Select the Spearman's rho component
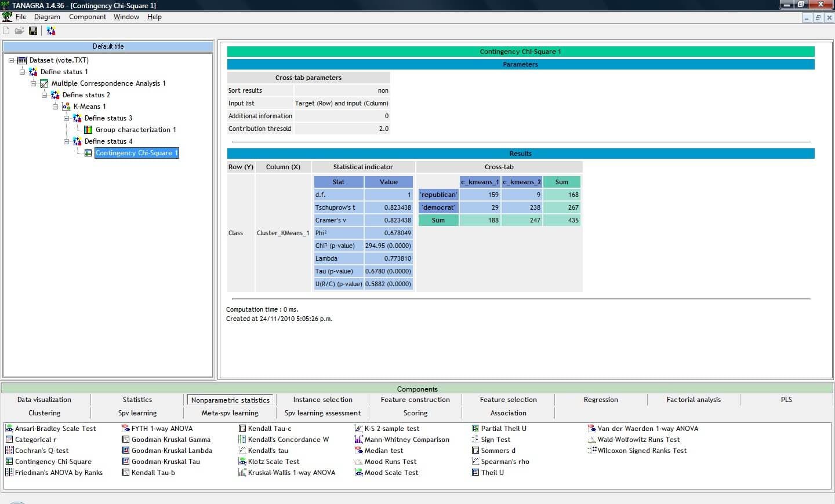This screenshot has height=504, width=835. [x=504, y=461]
